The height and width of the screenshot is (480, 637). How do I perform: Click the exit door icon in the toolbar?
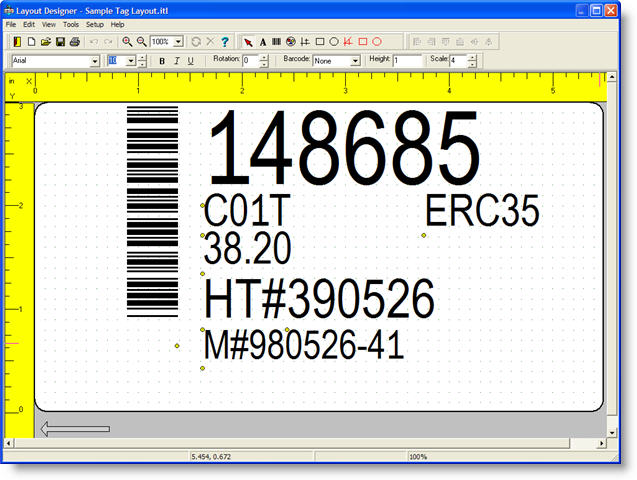tap(17, 41)
